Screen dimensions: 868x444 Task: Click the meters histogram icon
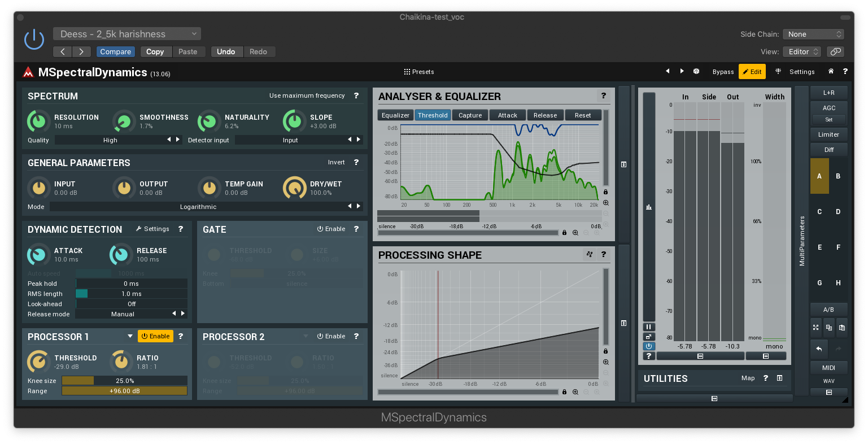pos(649,207)
